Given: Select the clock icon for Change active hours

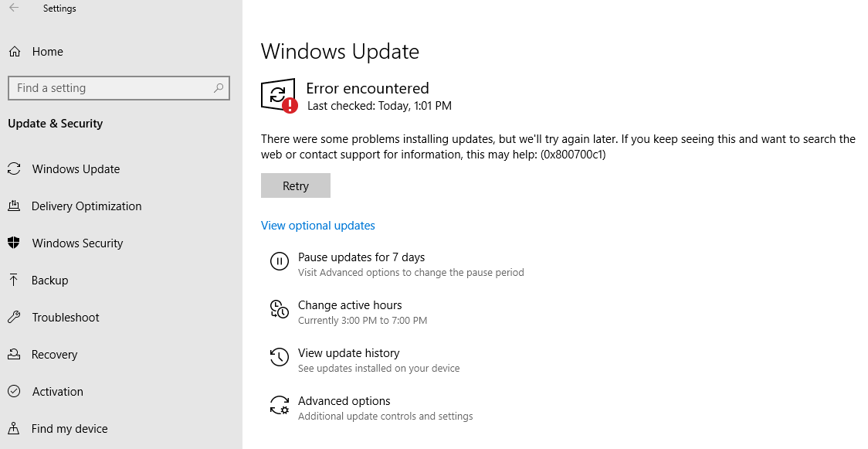Looking at the screenshot, I should 279,309.
